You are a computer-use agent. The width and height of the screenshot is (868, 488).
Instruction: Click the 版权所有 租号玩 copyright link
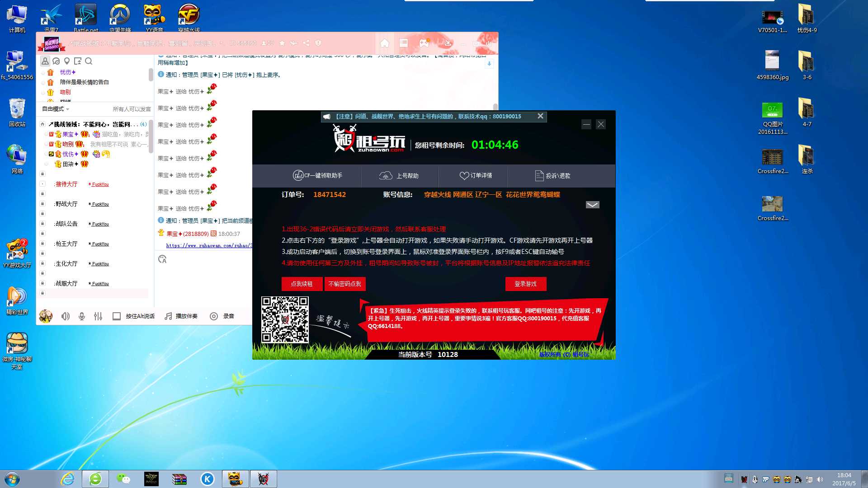coord(564,354)
